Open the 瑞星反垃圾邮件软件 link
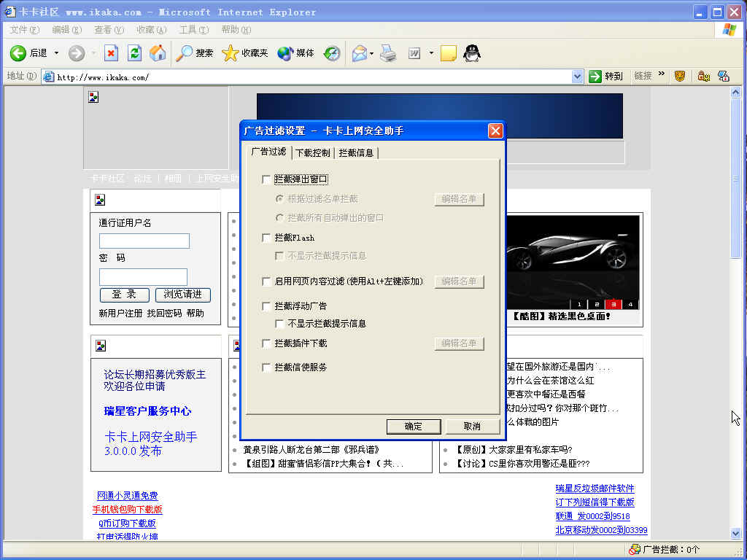Viewport: 747px width, 560px height. point(595,489)
